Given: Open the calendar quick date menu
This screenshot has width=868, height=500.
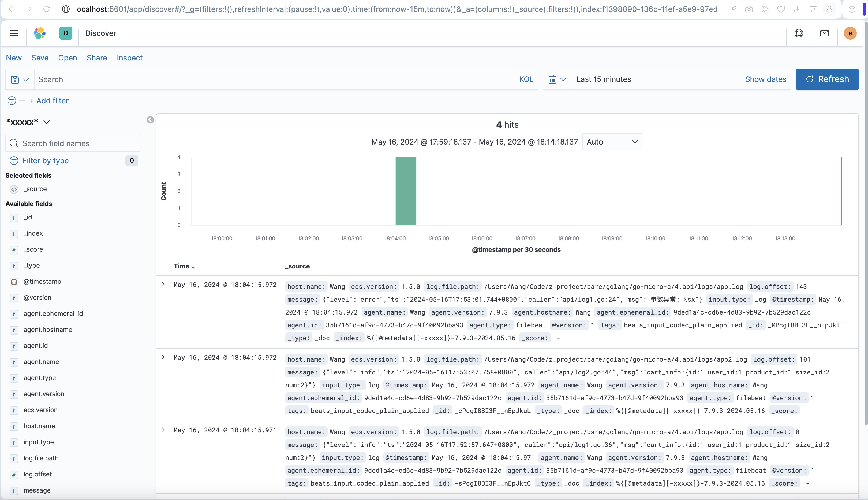Looking at the screenshot, I should coord(557,79).
